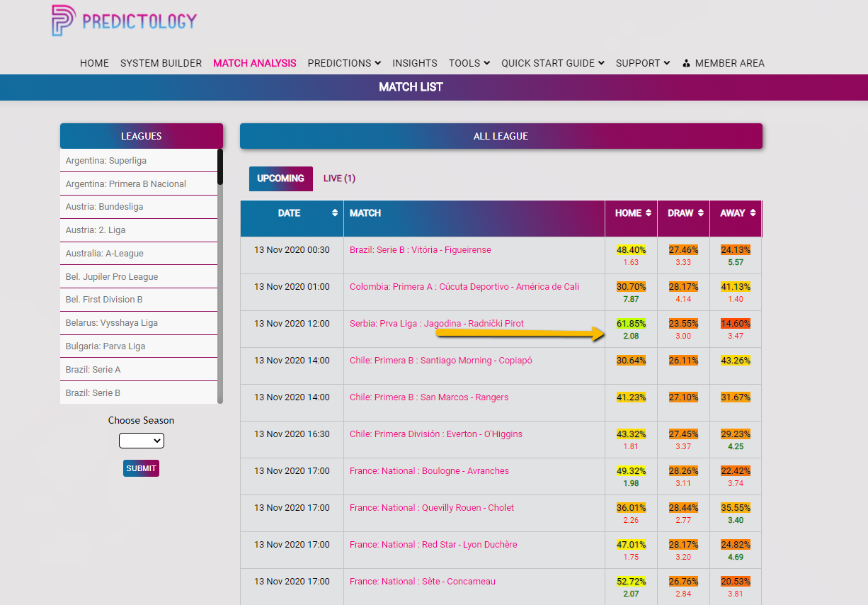This screenshot has width=868, height=605.
Task: Click the Predictology logo
Action: click(x=124, y=21)
